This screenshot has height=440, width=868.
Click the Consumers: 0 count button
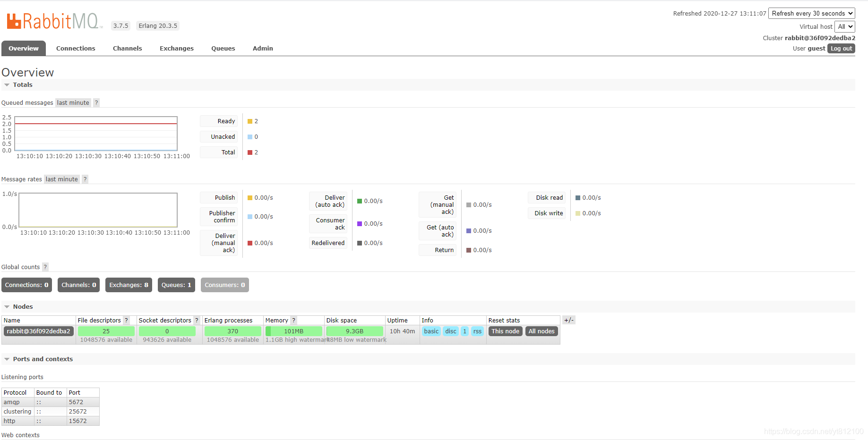225,285
